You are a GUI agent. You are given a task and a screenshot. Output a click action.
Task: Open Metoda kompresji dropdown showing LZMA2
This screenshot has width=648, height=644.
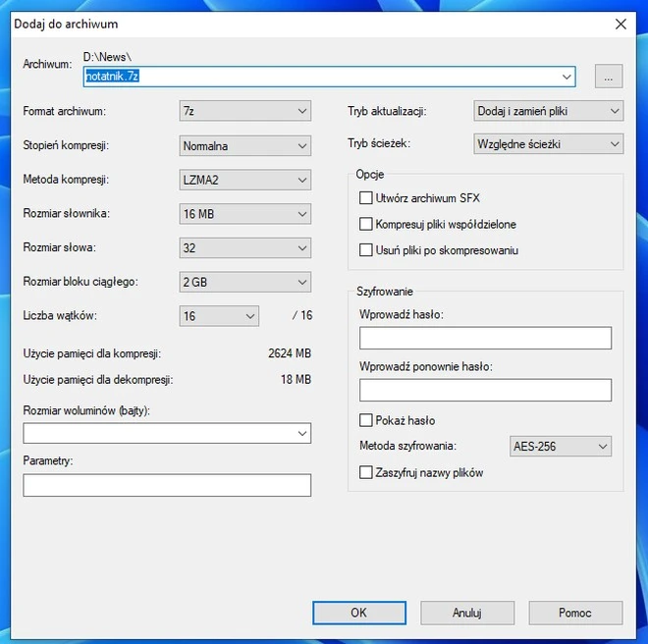(x=245, y=181)
